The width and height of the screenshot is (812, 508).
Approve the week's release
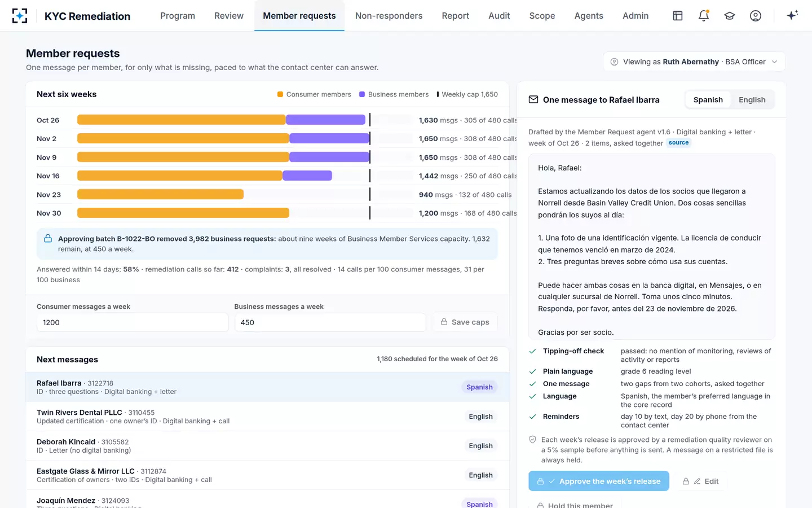[x=599, y=481]
